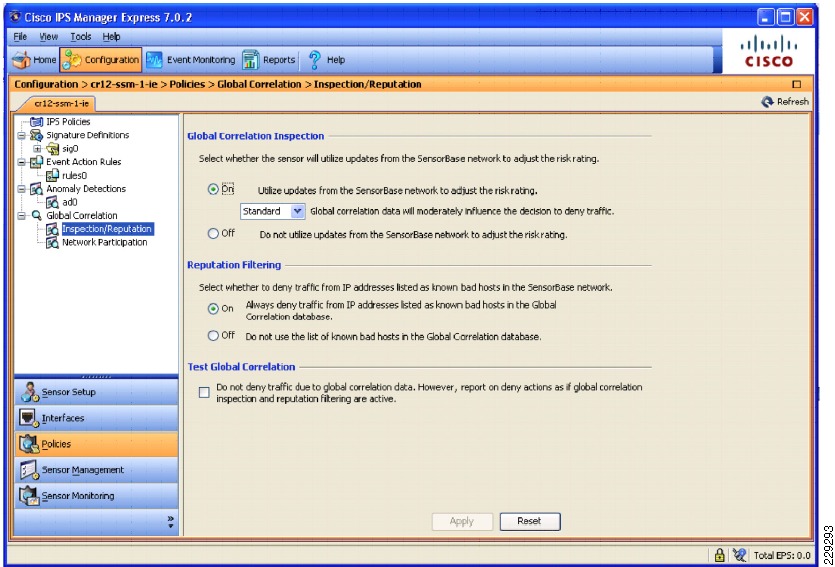Click the Interfaces panel icon
The image size is (835, 567).
tap(28, 417)
